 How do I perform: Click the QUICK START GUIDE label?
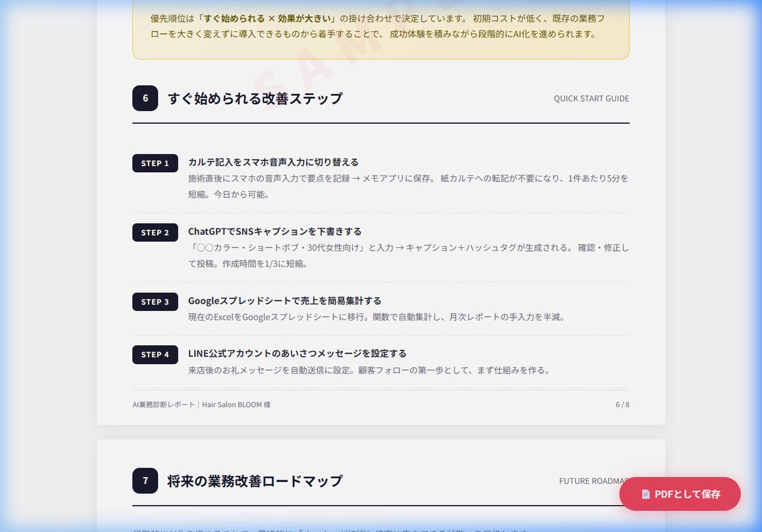(x=591, y=99)
